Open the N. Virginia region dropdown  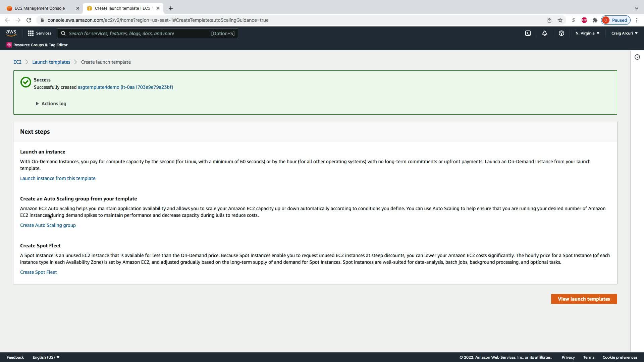pyautogui.click(x=587, y=33)
